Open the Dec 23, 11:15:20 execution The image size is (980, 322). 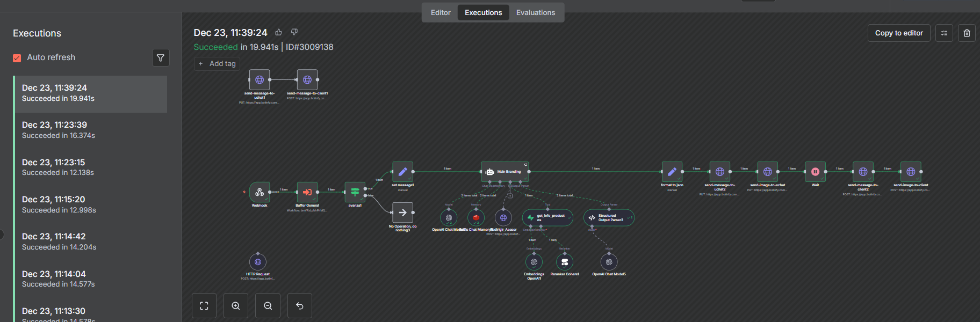pos(91,206)
